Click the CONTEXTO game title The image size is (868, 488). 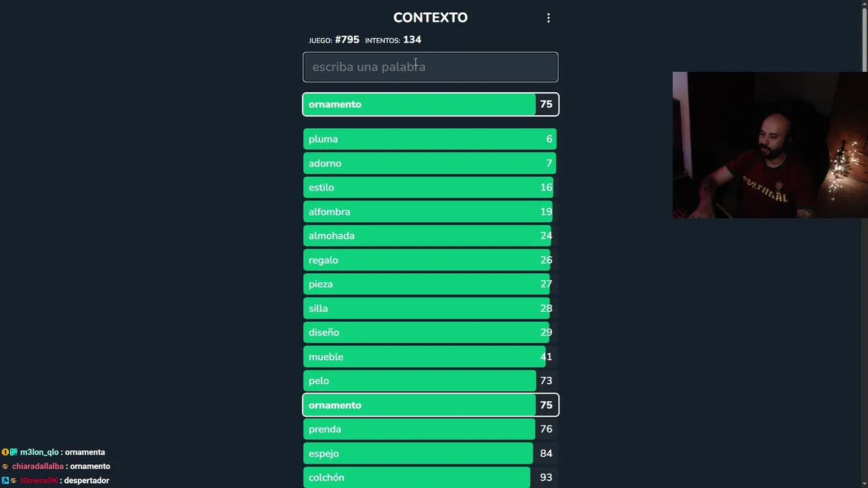(430, 18)
